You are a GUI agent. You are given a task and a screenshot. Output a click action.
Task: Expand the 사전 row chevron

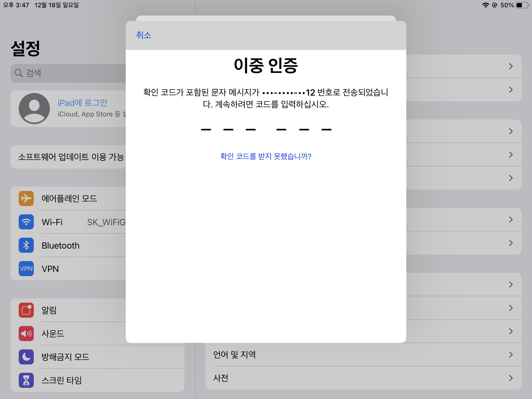pos(511,378)
